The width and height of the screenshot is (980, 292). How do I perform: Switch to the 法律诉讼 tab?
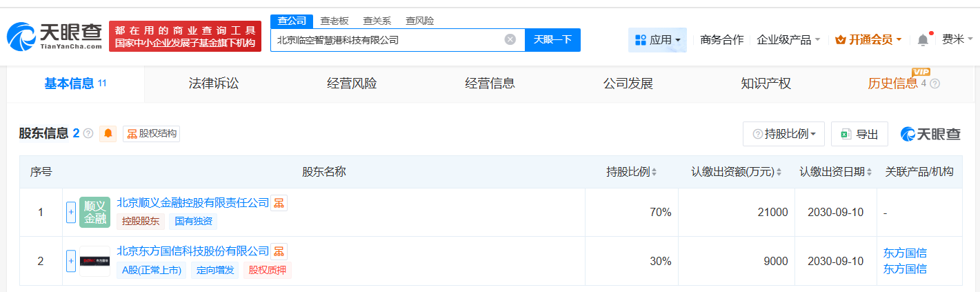click(214, 84)
